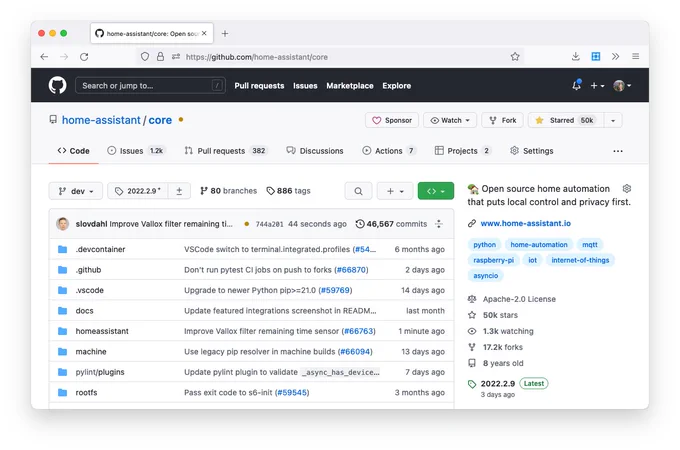Open pull request #66870 link
Screen dimensions: 680x450
click(x=351, y=270)
